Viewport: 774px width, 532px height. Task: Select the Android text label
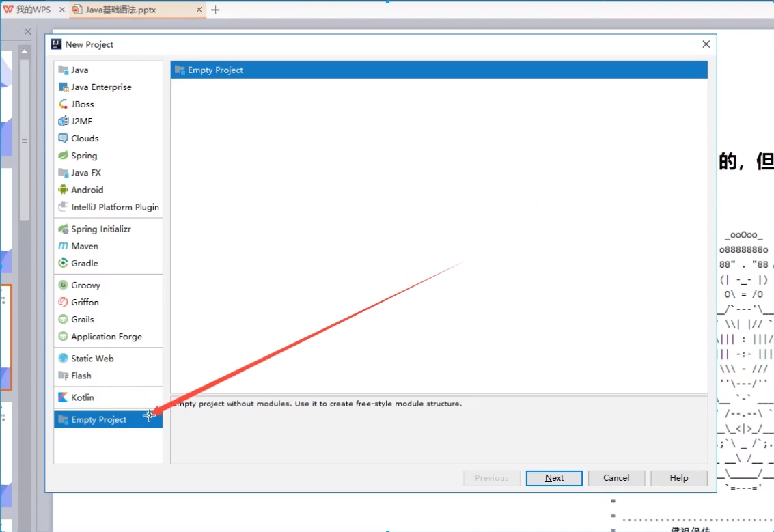coord(87,189)
